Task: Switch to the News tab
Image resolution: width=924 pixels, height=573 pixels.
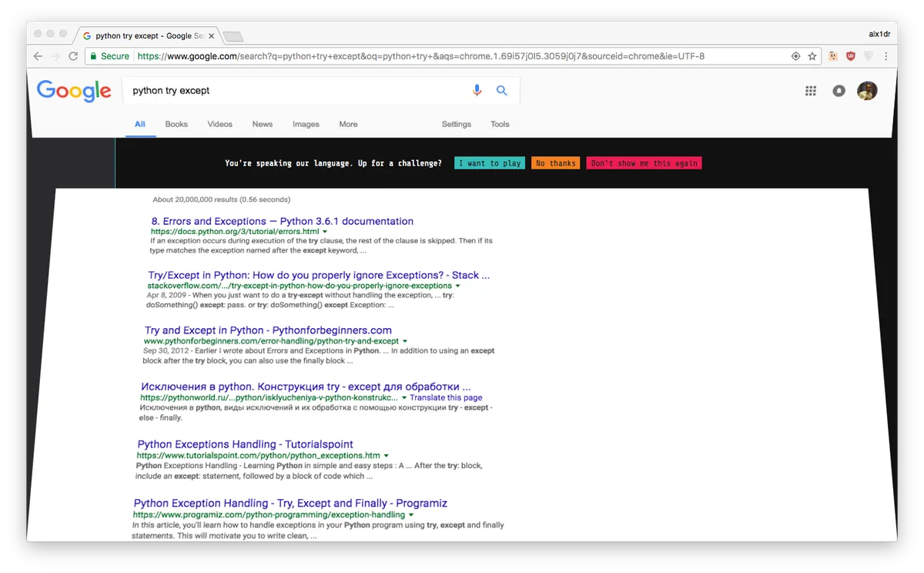Action: tap(263, 124)
